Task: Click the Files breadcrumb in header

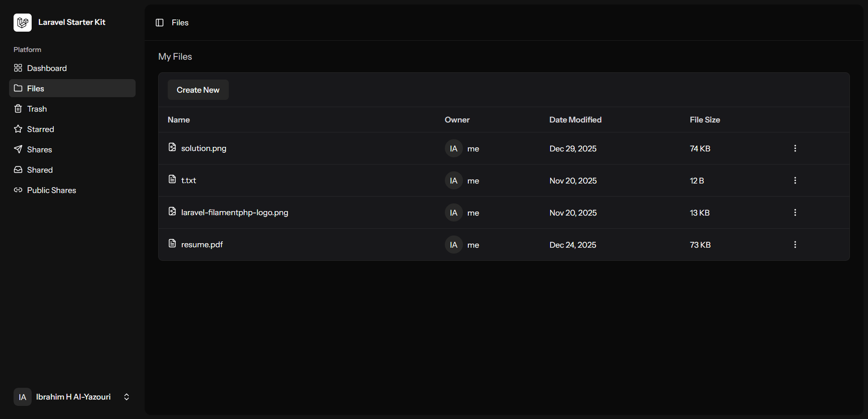Action: coord(180,23)
